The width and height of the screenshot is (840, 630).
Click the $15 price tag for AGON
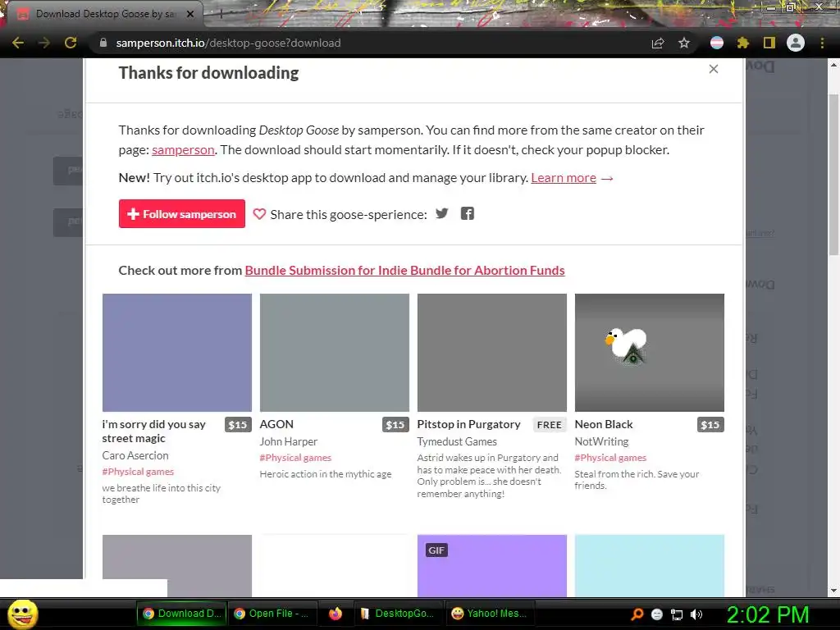click(395, 425)
